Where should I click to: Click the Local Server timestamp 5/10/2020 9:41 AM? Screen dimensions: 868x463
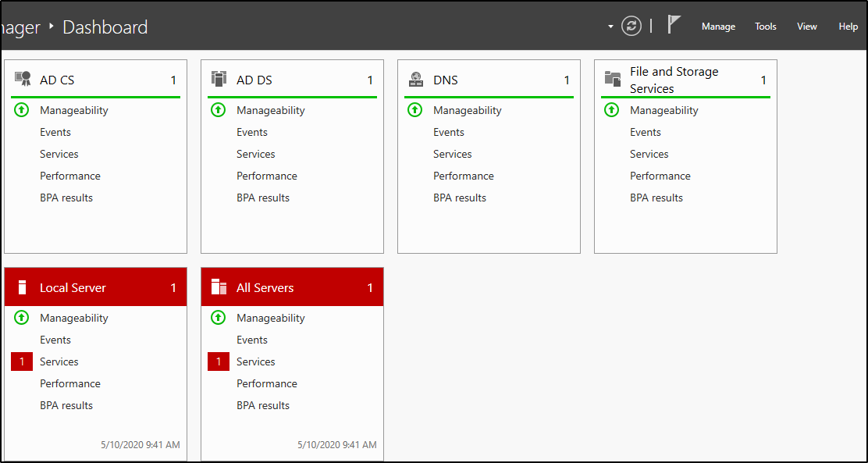coord(141,445)
